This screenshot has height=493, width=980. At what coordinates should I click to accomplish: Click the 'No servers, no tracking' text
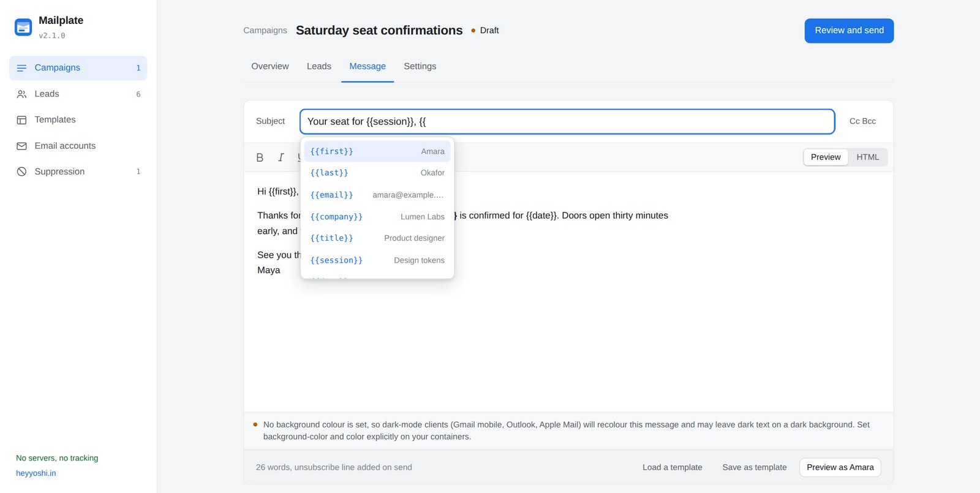pos(57,458)
